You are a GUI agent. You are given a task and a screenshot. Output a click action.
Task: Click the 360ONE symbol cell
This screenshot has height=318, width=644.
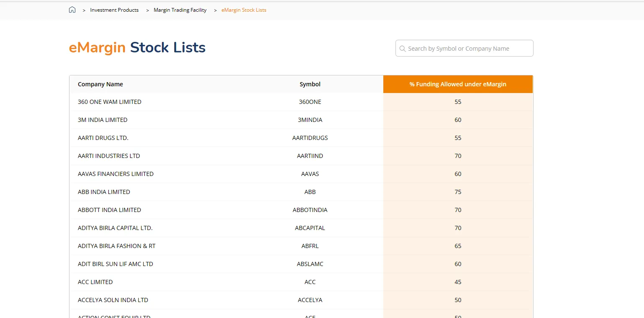pyautogui.click(x=310, y=102)
